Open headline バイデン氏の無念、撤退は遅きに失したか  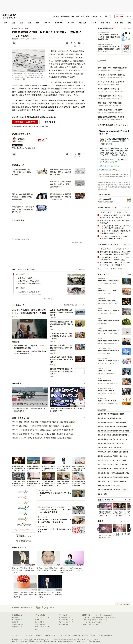(x=29, y=311)
